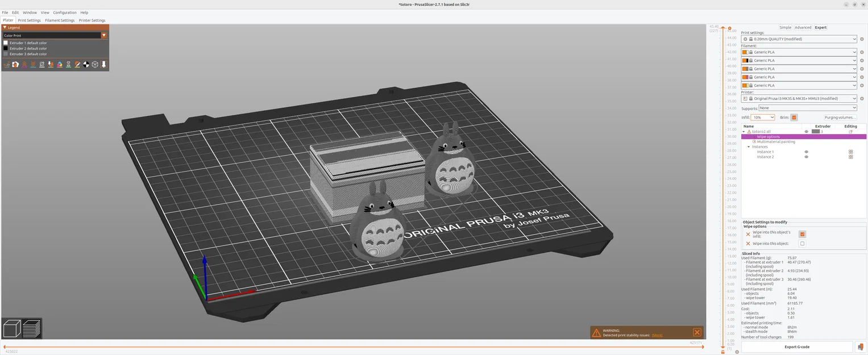
Task: Switch to Advanced mode
Action: (x=803, y=27)
